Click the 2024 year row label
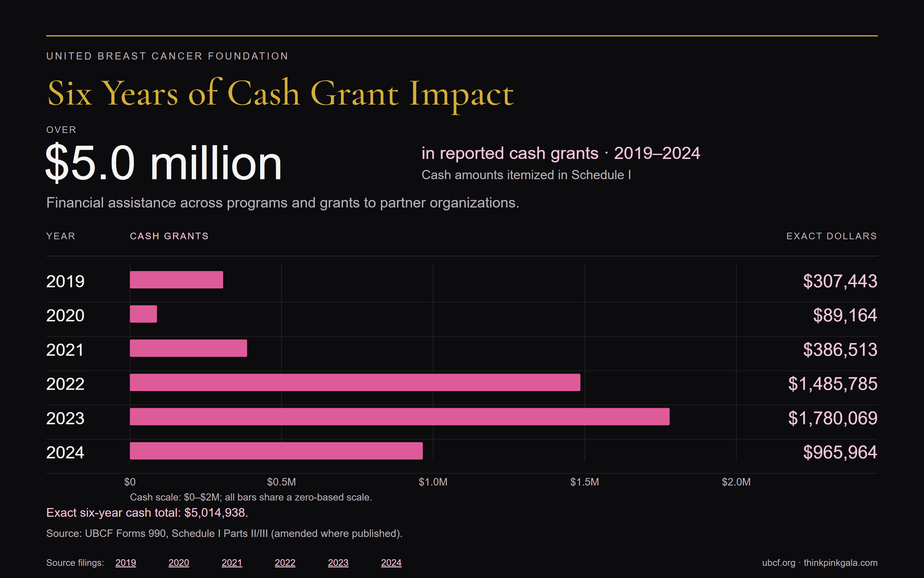This screenshot has height=578, width=924. point(65,453)
